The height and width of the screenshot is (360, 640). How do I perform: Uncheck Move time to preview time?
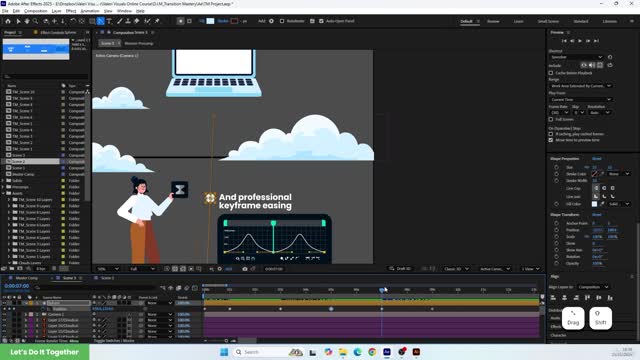pos(551,140)
